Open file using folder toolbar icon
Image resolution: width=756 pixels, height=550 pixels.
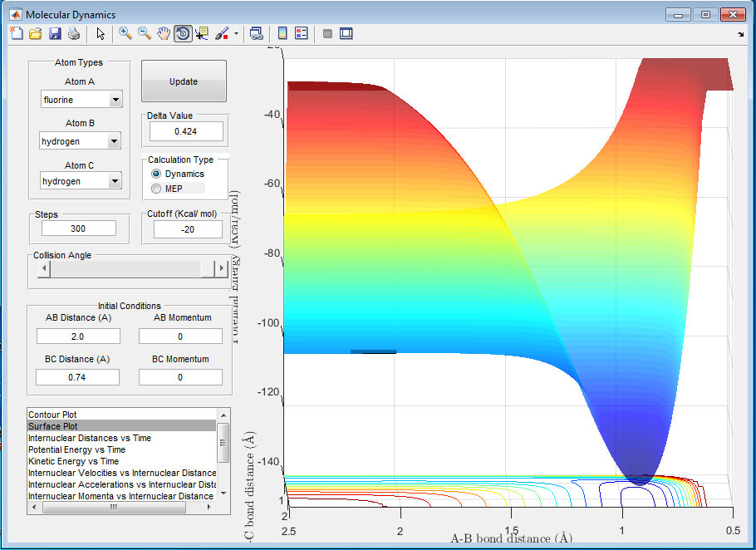36,33
